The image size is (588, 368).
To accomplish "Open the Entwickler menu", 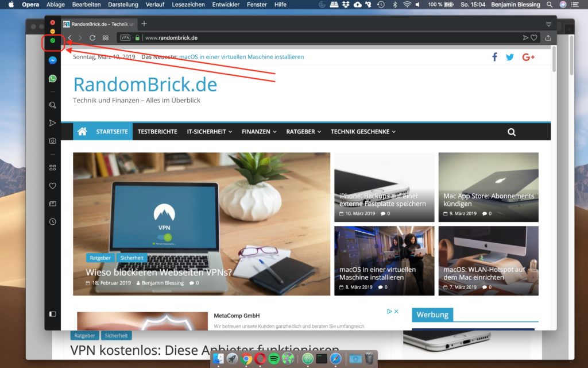I will point(226,5).
